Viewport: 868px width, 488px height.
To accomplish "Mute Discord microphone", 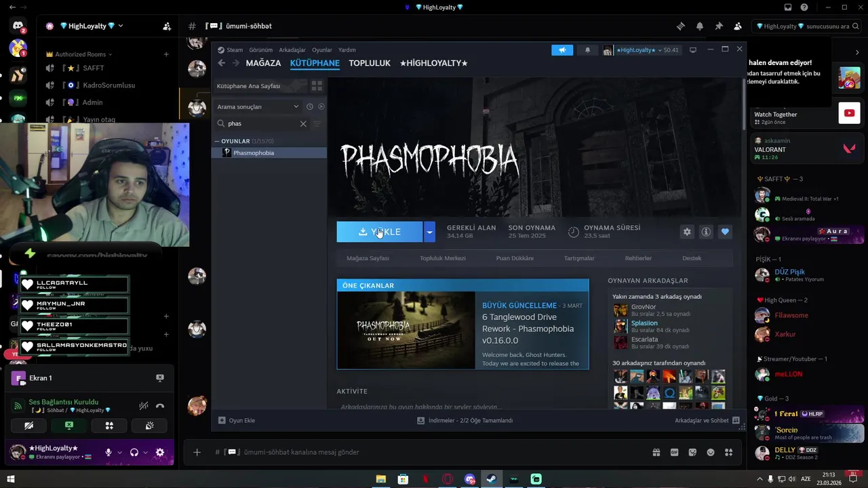I will (108, 452).
